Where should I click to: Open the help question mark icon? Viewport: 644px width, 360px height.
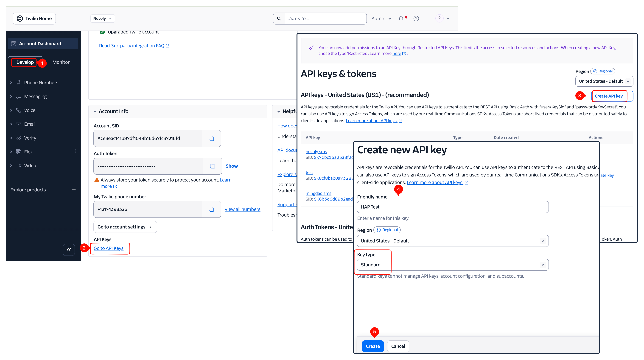(416, 19)
